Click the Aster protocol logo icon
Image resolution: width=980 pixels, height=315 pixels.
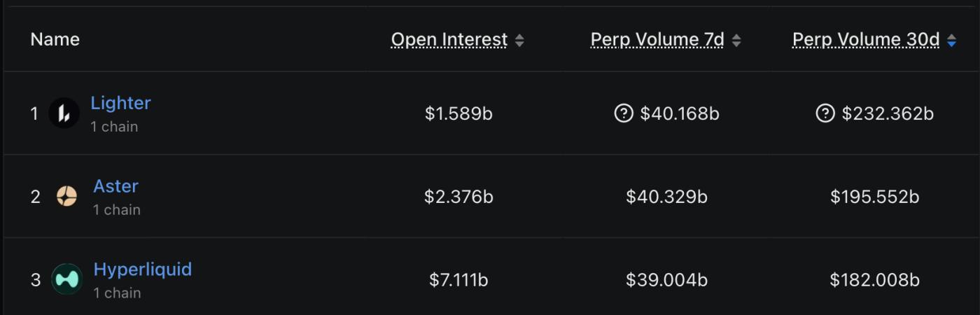pyautogui.click(x=66, y=197)
